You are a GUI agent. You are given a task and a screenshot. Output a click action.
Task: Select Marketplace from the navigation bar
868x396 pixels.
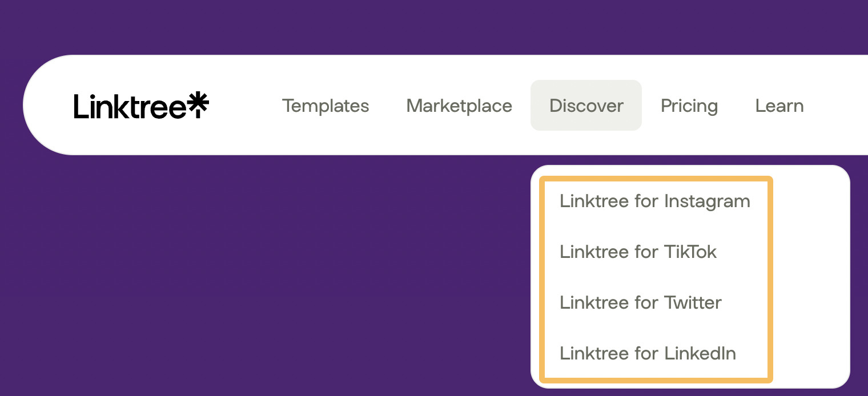click(459, 106)
